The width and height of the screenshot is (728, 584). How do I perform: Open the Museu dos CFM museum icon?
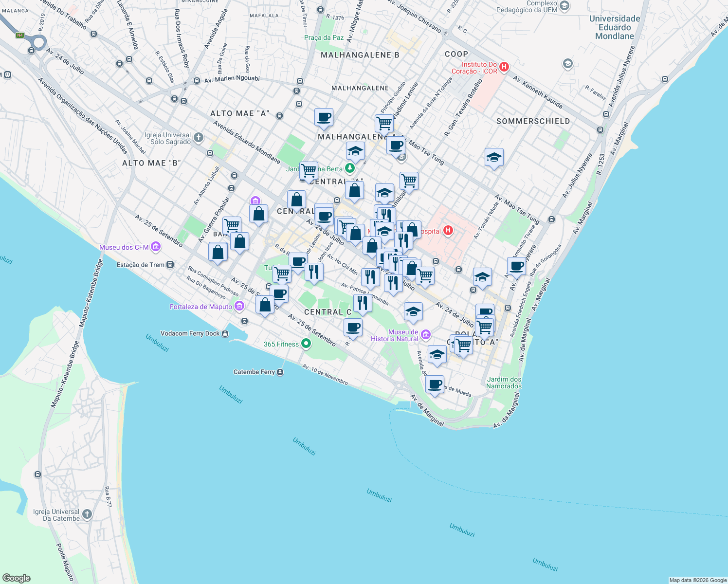(155, 247)
